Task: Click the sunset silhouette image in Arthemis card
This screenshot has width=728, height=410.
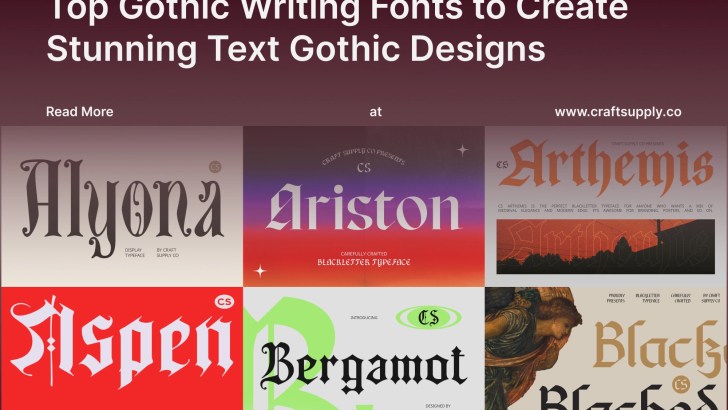Action: [x=605, y=247]
